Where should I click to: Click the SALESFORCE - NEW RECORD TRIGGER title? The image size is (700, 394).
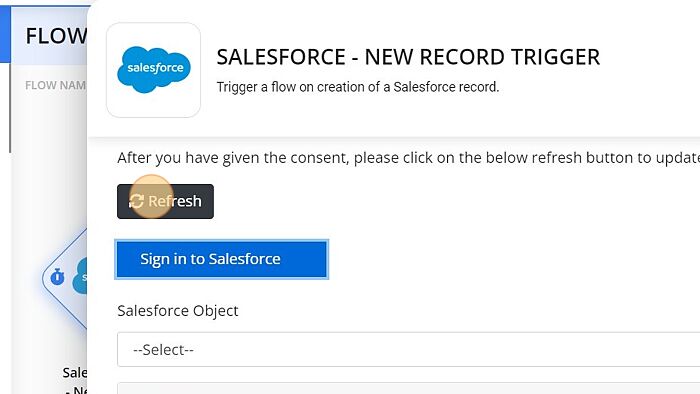tap(408, 57)
